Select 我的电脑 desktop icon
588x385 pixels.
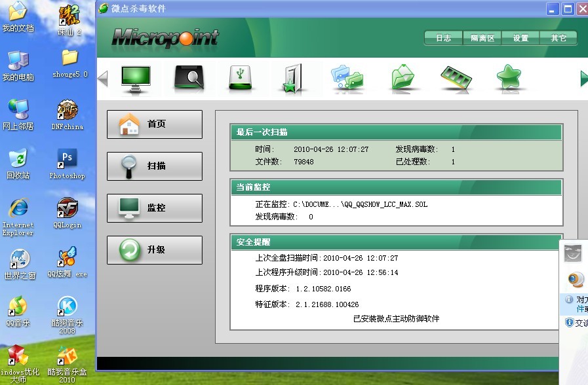pyautogui.click(x=18, y=66)
